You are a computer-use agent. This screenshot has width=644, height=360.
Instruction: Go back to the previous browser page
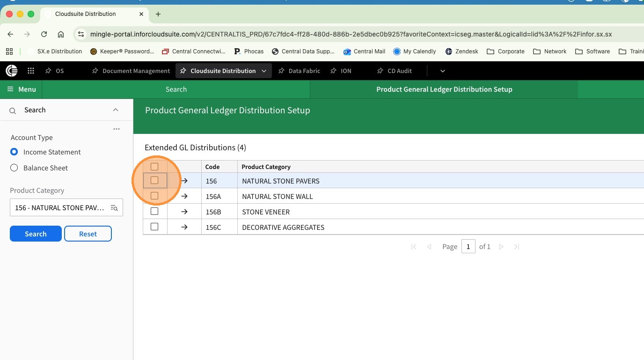[11, 34]
